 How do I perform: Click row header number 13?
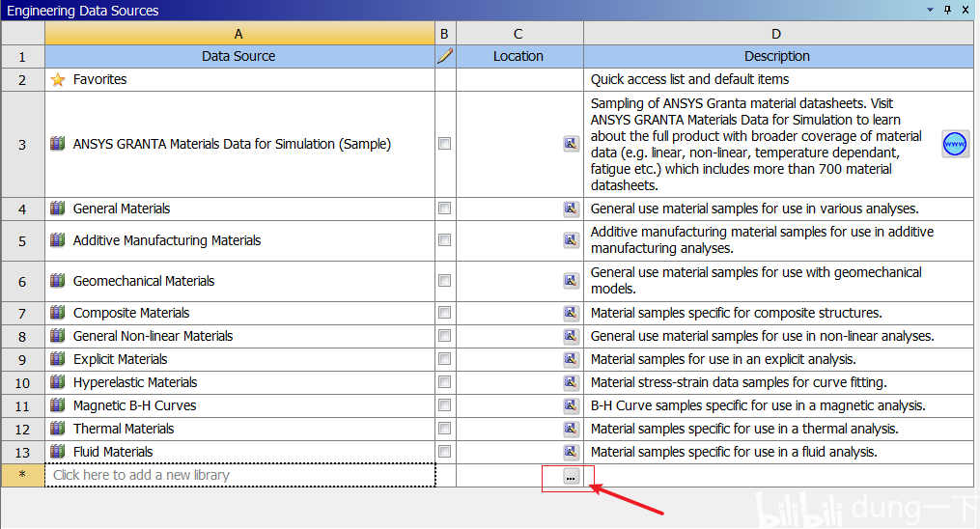[x=22, y=452]
